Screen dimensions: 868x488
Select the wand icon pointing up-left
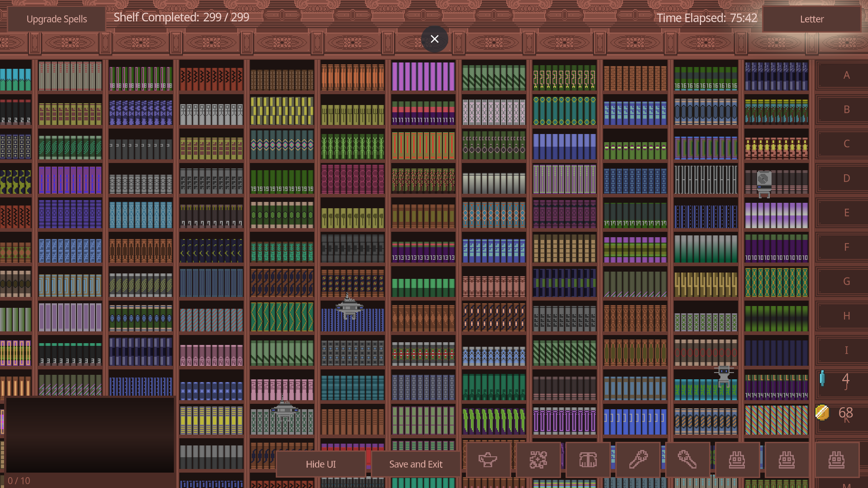click(687, 460)
